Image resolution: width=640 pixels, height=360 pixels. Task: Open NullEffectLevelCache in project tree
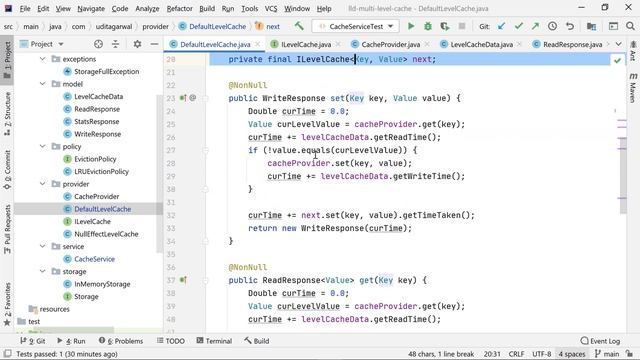pyautogui.click(x=106, y=234)
